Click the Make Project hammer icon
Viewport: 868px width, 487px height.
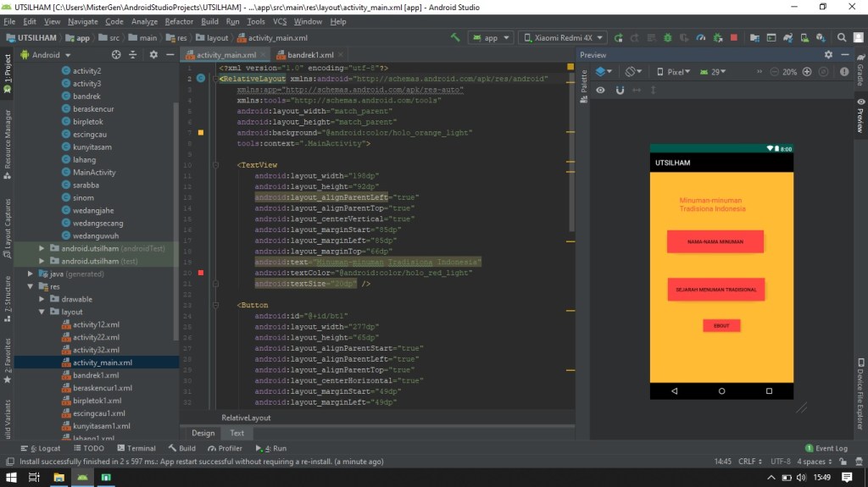pos(455,37)
